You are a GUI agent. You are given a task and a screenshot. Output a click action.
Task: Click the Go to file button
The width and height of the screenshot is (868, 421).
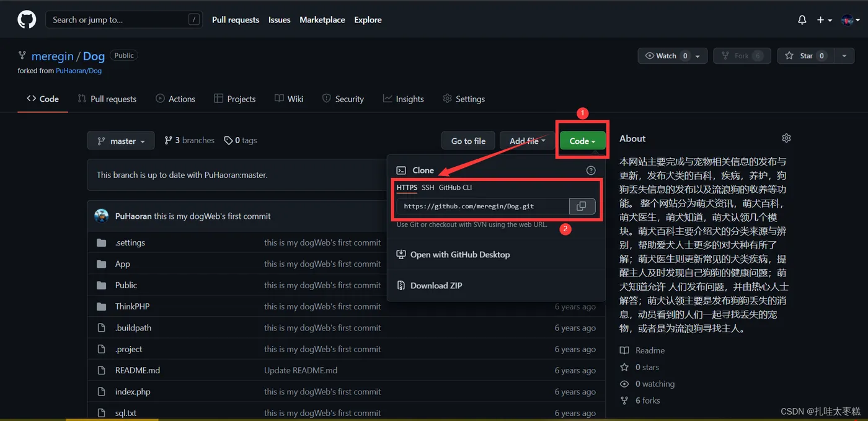click(468, 141)
